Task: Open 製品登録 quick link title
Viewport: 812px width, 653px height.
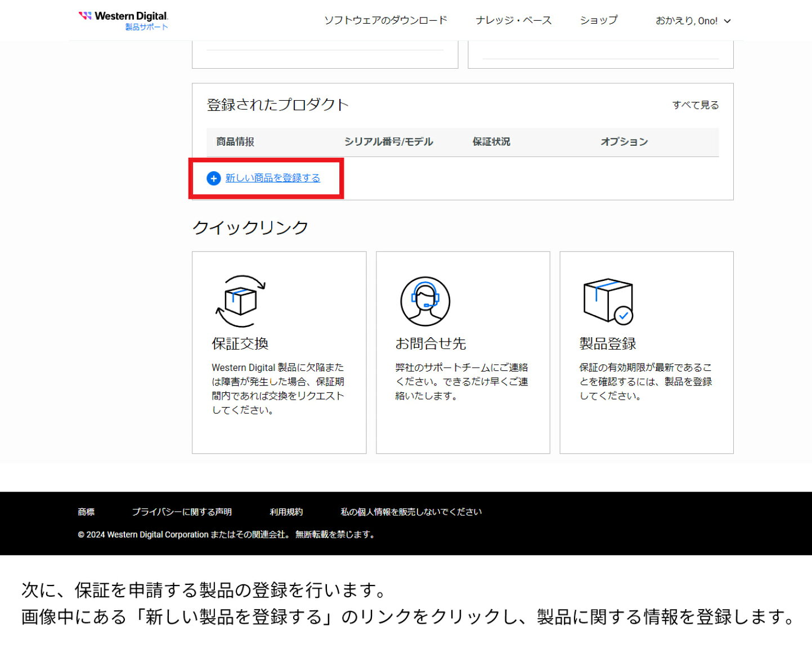Action: point(608,343)
